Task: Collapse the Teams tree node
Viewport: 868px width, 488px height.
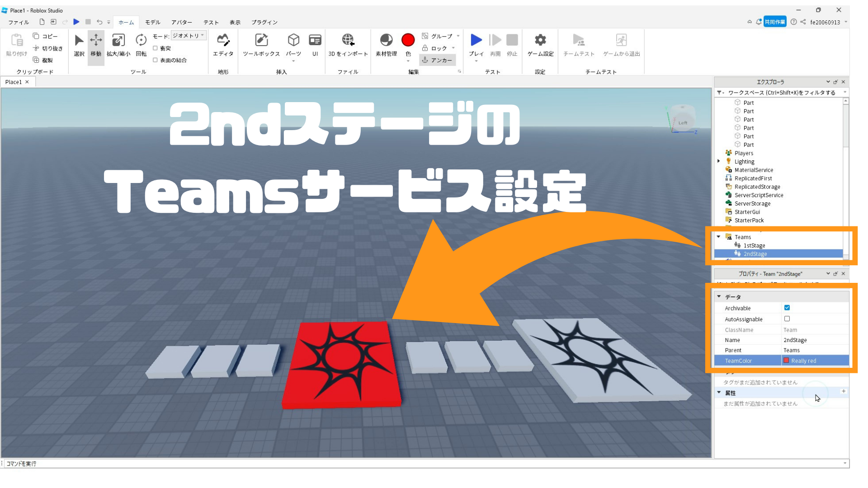Action: pos(719,237)
